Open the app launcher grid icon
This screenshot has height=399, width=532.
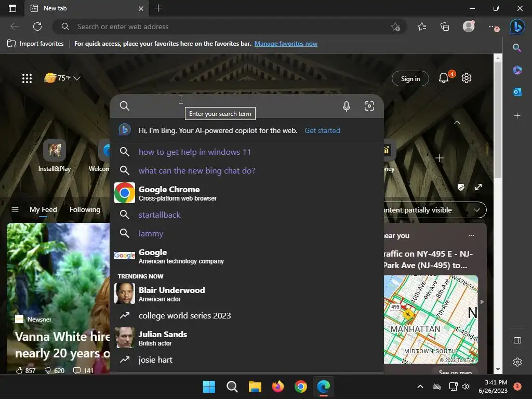point(27,78)
